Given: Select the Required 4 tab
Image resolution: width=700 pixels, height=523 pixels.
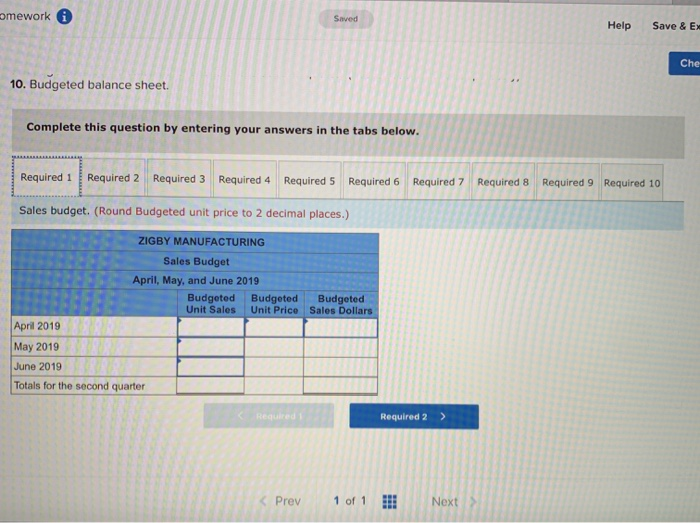Looking at the screenshot, I should click(245, 179).
